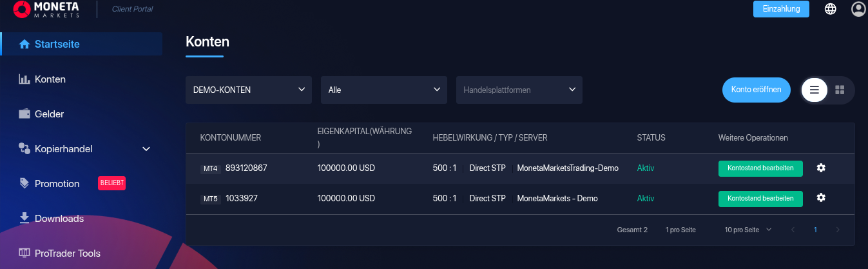Image resolution: width=868 pixels, height=269 pixels.
Task: Open the Handelsplattformen dropdown
Action: (519, 90)
